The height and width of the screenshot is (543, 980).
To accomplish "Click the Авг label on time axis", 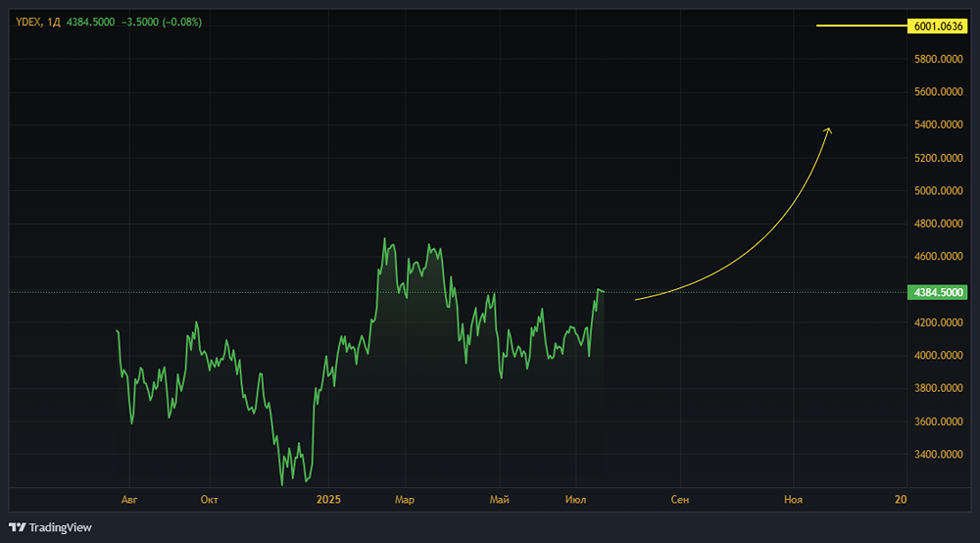I will click(128, 500).
